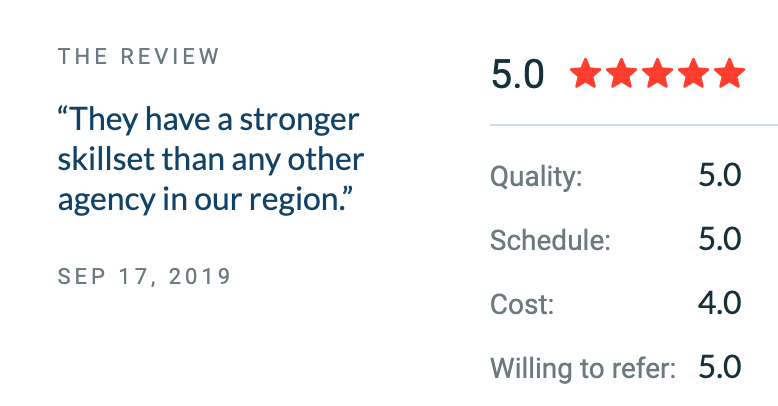Image resolution: width=778 pixels, height=406 pixels.
Task: Select the overall 5.0 rating number
Action: pyautogui.click(x=518, y=74)
